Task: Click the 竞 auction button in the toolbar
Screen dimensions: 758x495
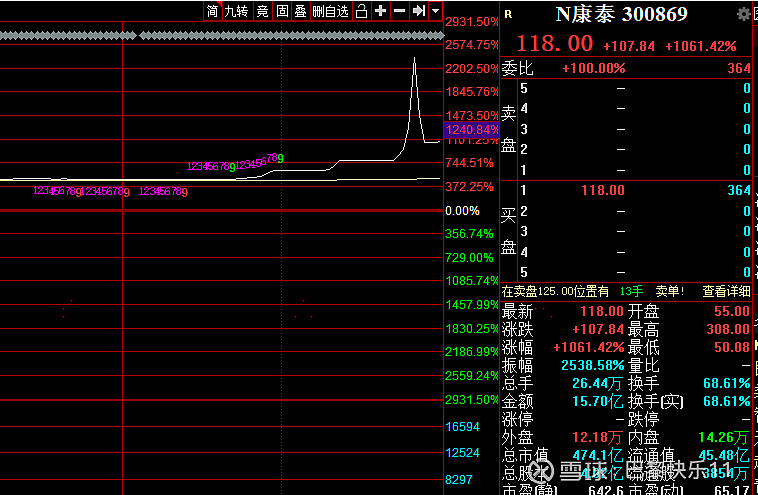Action: pyautogui.click(x=262, y=11)
